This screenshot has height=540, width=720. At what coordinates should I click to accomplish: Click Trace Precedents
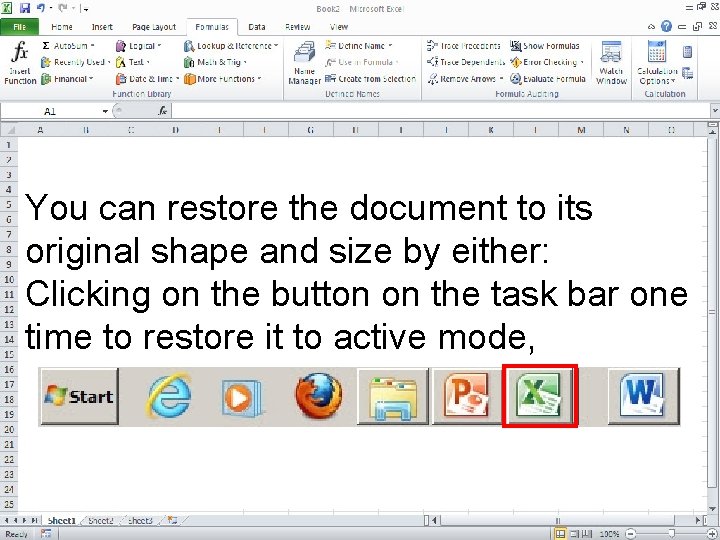point(463,46)
